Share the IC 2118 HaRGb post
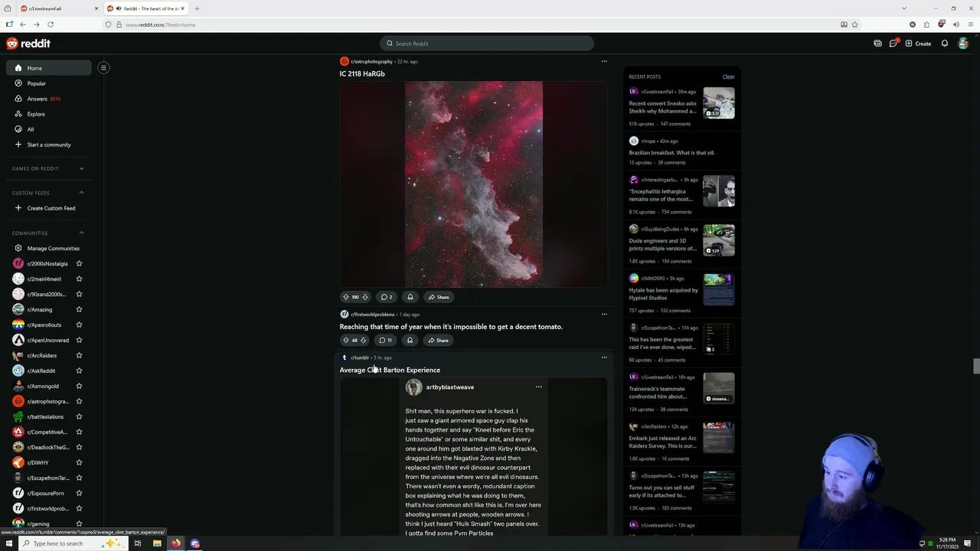The width and height of the screenshot is (980, 551). tap(439, 297)
